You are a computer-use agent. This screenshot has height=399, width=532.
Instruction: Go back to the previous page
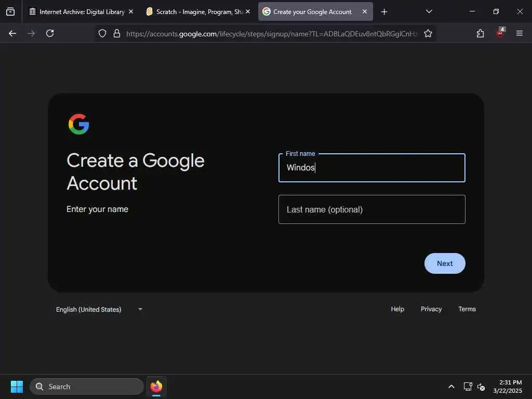[x=12, y=33]
